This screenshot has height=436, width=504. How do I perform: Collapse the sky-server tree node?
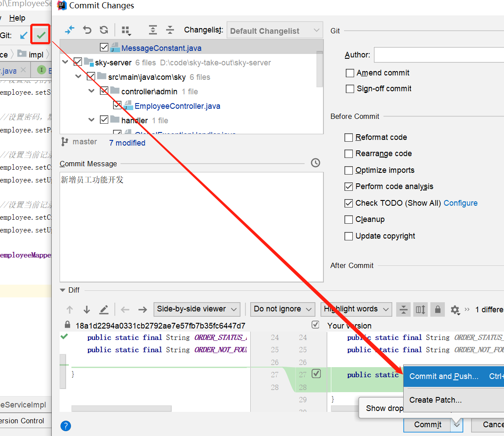(x=65, y=62)
